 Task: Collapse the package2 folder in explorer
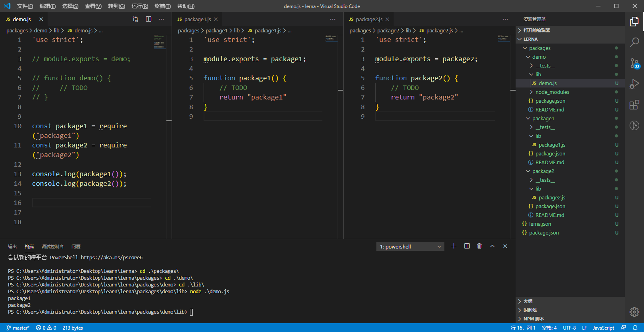point(570,171)
